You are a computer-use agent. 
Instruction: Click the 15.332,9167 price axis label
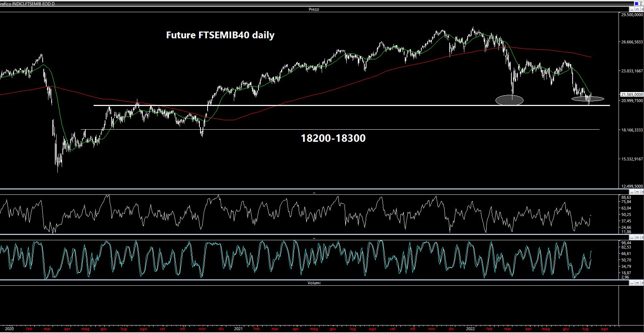(x=632, y=159)
